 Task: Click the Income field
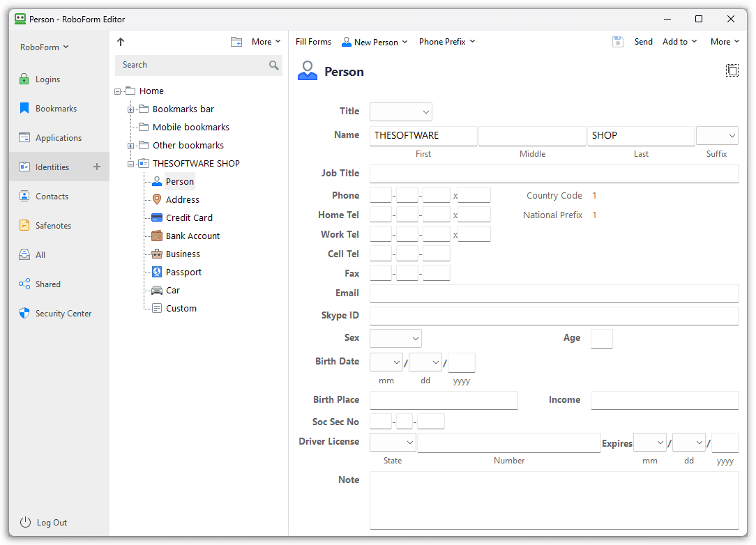click(x=665, y=400)
